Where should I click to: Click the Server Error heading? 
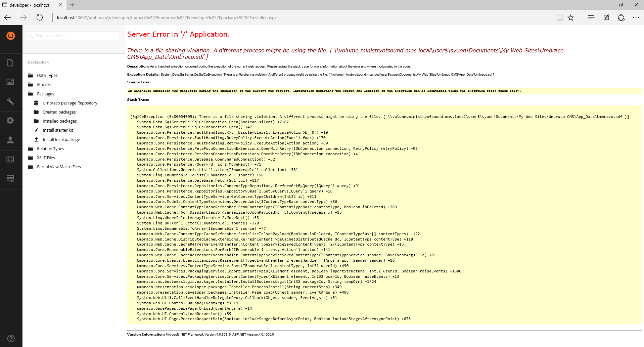click(178, 34)
